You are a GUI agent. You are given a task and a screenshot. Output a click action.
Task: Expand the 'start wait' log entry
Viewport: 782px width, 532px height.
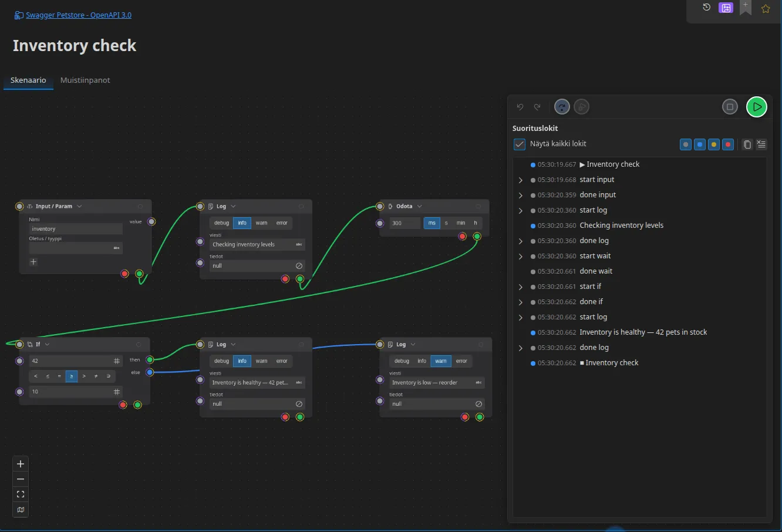pyautogui.click(x=521, y=257)
